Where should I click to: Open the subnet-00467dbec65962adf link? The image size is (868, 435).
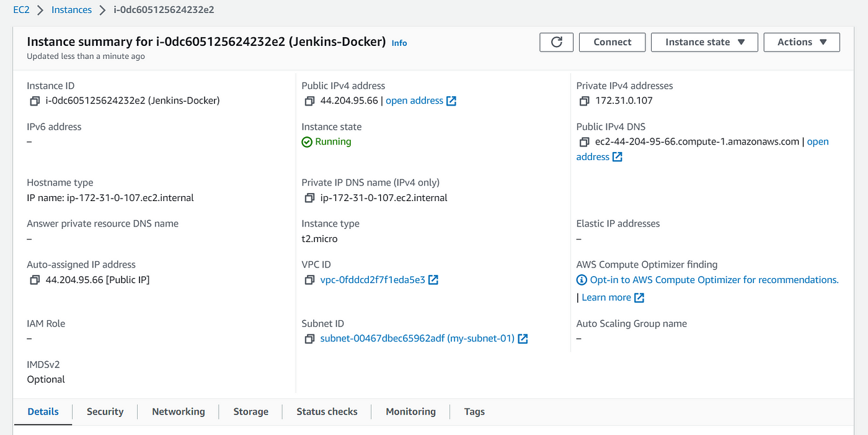[417, 339]
